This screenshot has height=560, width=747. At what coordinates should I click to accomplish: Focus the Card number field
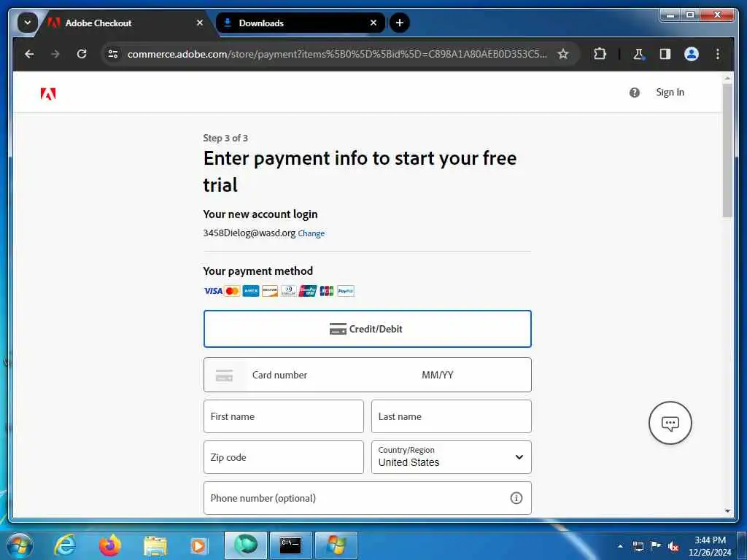(x=329, y=376)
